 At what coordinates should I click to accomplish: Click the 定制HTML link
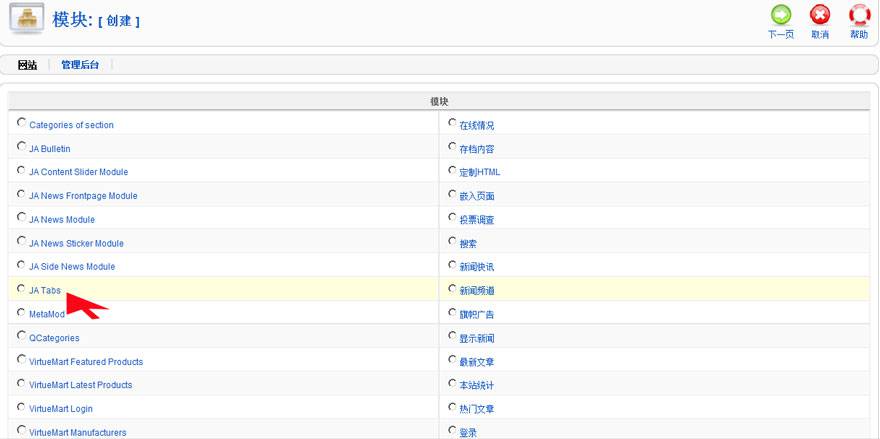pos(480,172)
